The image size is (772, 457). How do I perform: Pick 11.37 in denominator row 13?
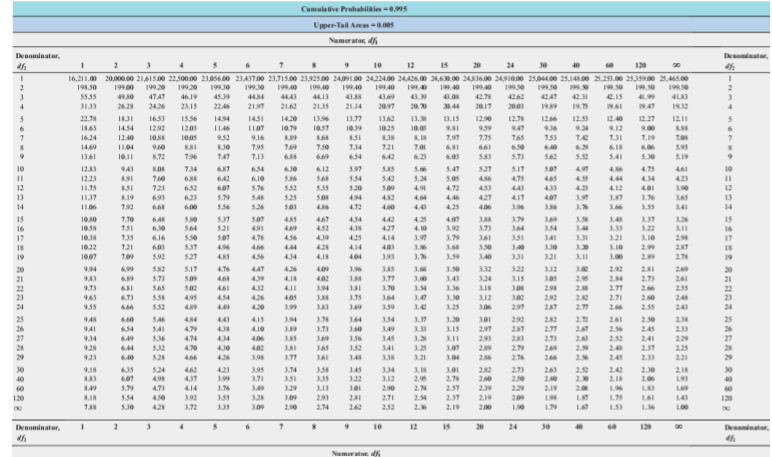88,197
